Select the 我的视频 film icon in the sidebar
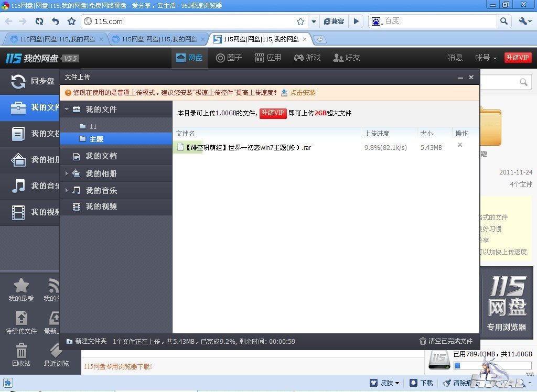 pos(18,212)
